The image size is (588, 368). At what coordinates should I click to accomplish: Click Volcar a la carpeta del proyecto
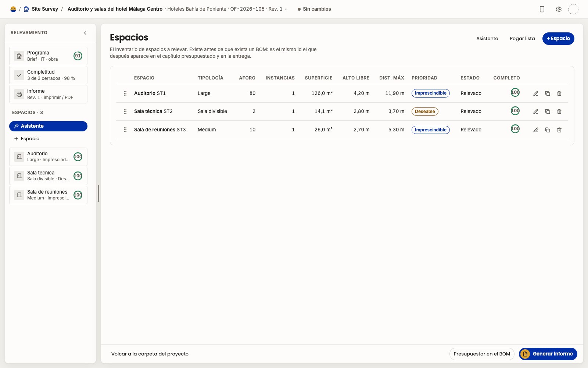(x=150, y=354)
